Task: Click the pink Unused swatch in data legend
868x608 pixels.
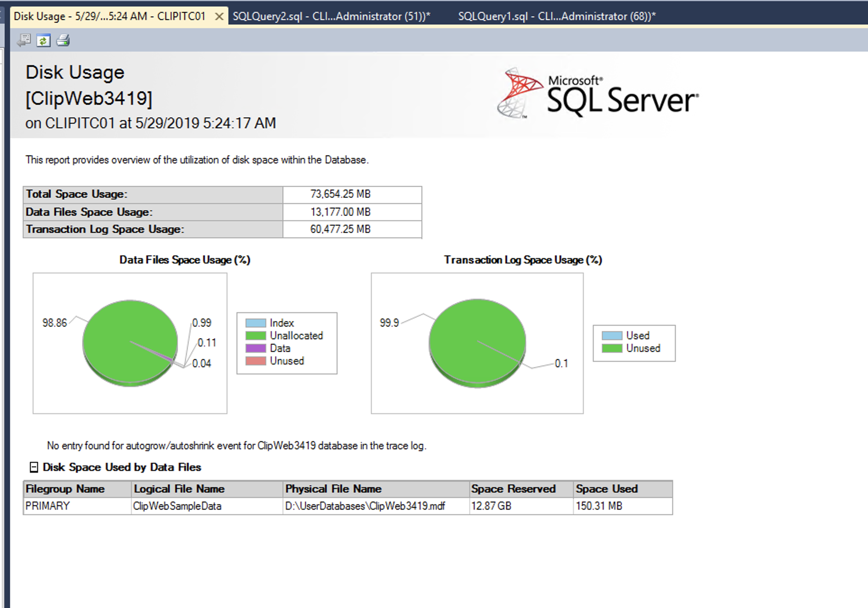Action: 255,361
